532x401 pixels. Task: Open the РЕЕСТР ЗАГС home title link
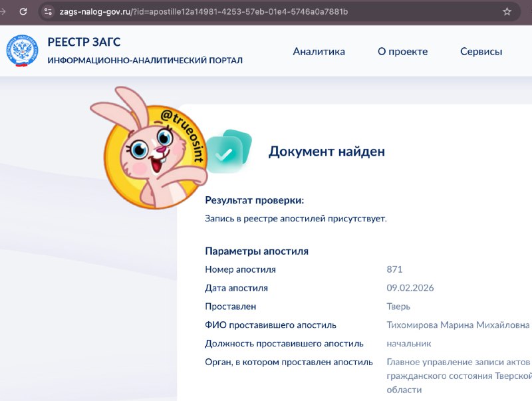(x=84, y=42)
